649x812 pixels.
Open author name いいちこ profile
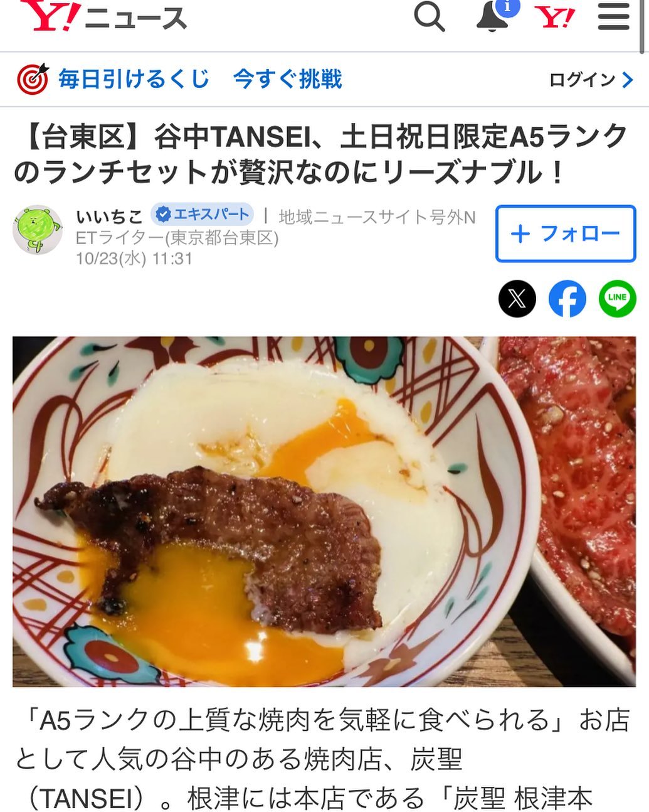point(109,216)
